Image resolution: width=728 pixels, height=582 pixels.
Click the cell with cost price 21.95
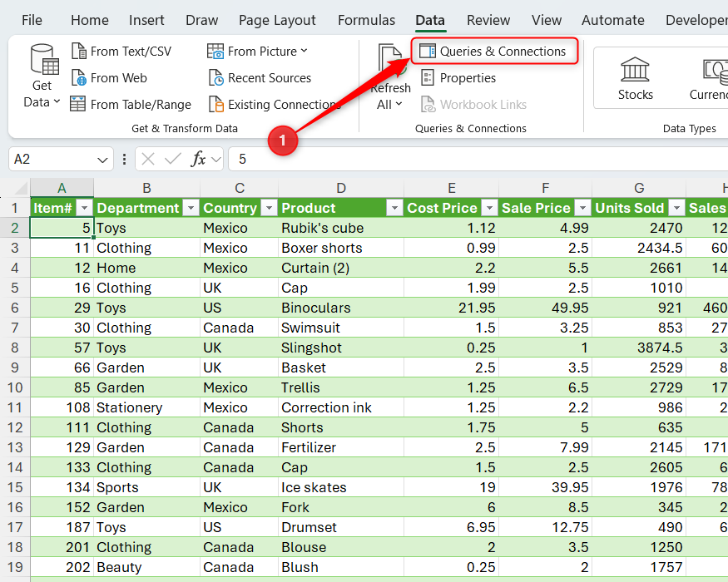pyautogui.click(x=451, y=308)
